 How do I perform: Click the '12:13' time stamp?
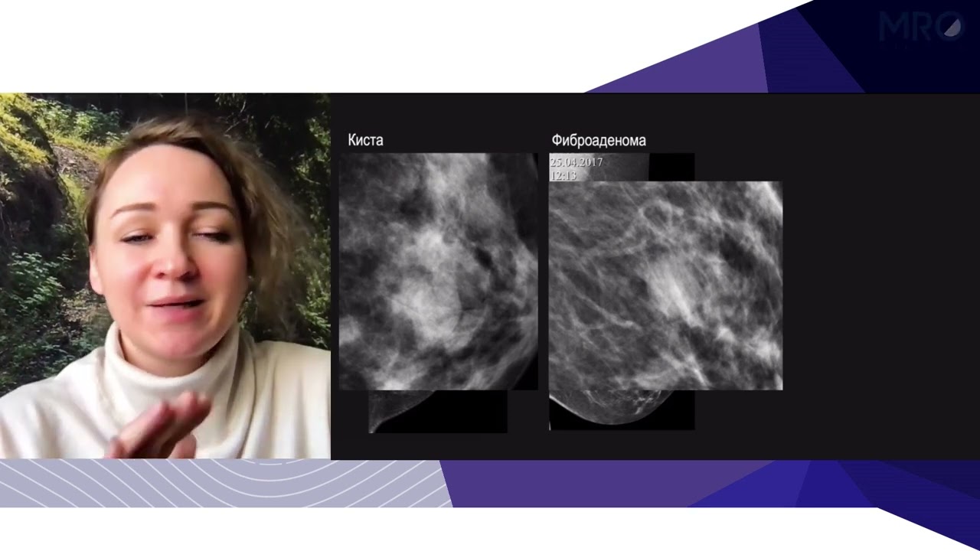(563, 175)
